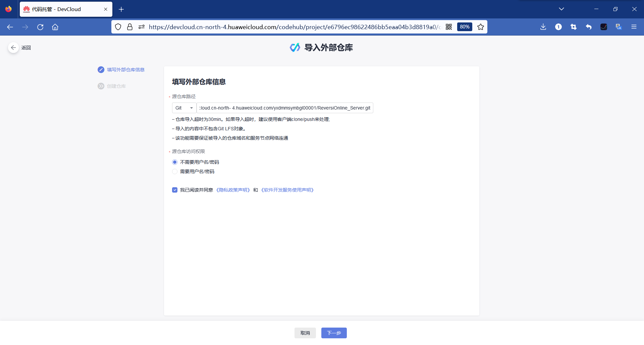The width and height of the screenshot is (644, 345).
Task: Open the 隐私政策声明 link
Action: click(x=233, y=190)
